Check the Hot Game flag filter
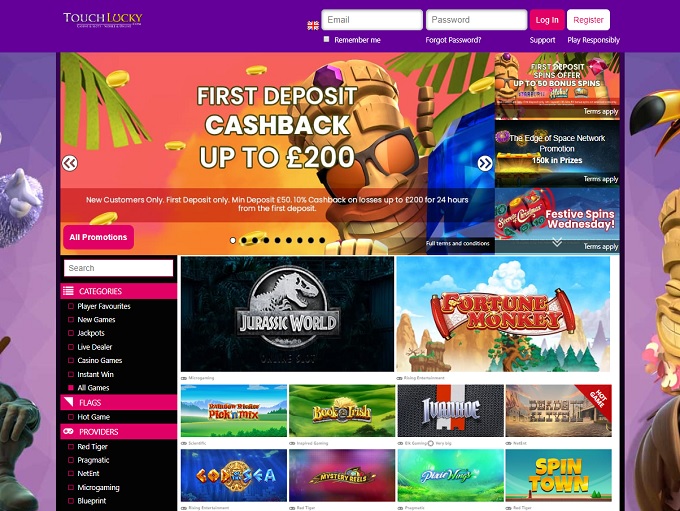This screenshot has width=680, height=511. [71, 417]
